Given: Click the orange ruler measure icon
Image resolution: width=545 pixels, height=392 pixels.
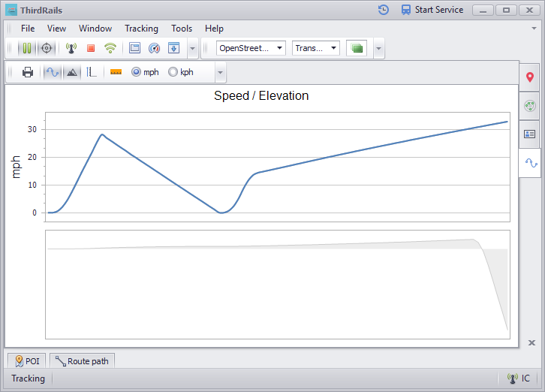Looking at the screenshot, I should coord(116,72).
